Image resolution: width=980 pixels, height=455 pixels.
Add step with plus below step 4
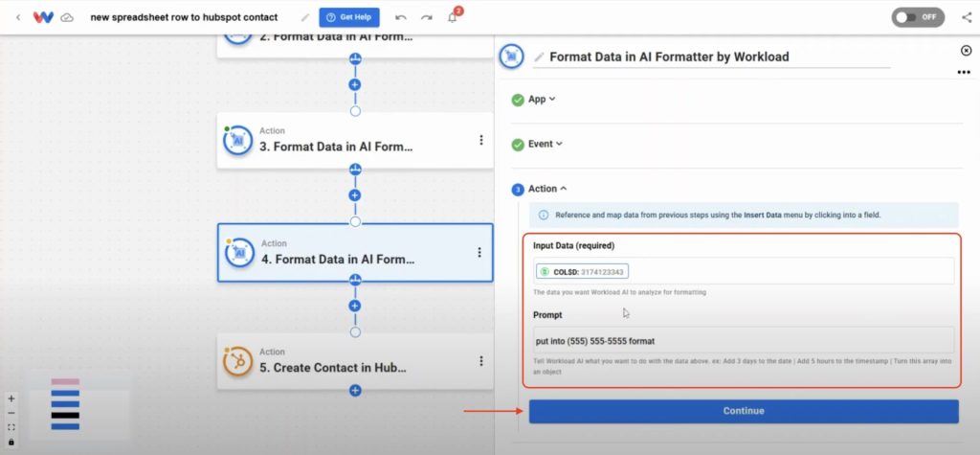(x=355, y=306)
